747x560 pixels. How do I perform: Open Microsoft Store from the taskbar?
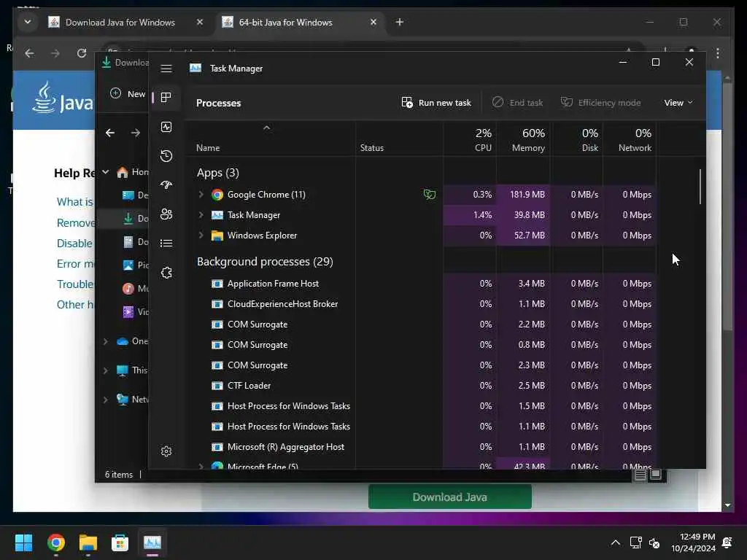point(120,542)
